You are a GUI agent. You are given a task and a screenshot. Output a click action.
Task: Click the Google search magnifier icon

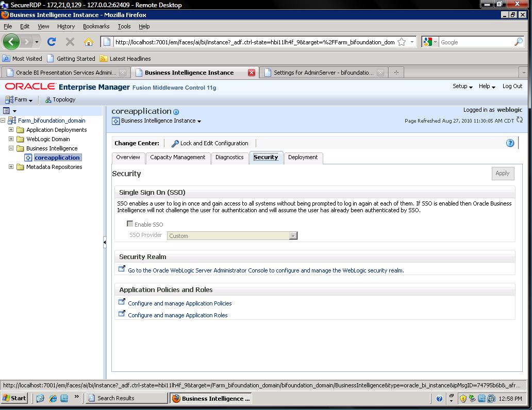pyautogui.click(x=518, y=42)
